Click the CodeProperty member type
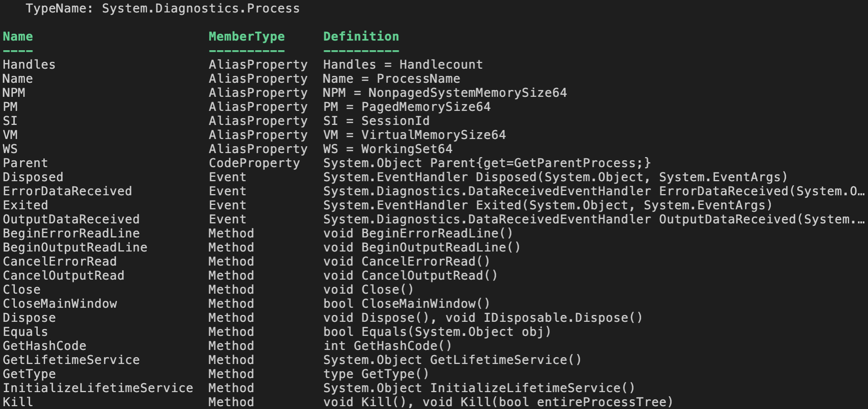The image size is (868, 409). click(x=254, y=163)
